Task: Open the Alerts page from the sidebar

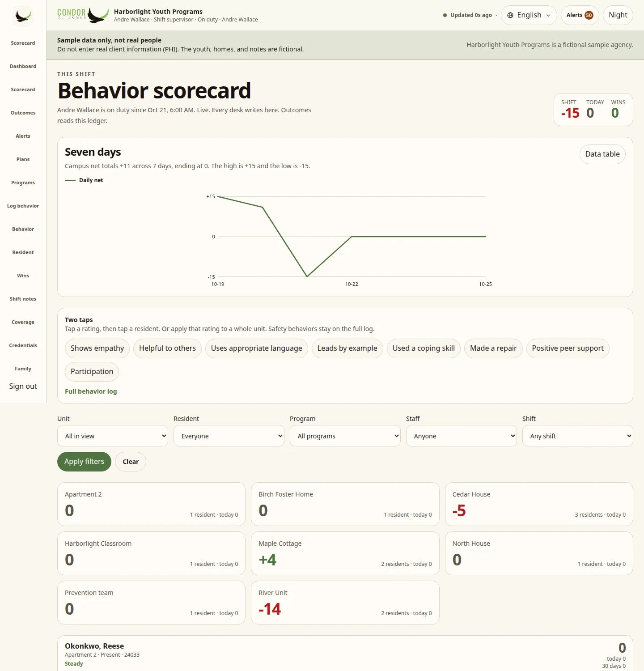Action: point(23,136)
